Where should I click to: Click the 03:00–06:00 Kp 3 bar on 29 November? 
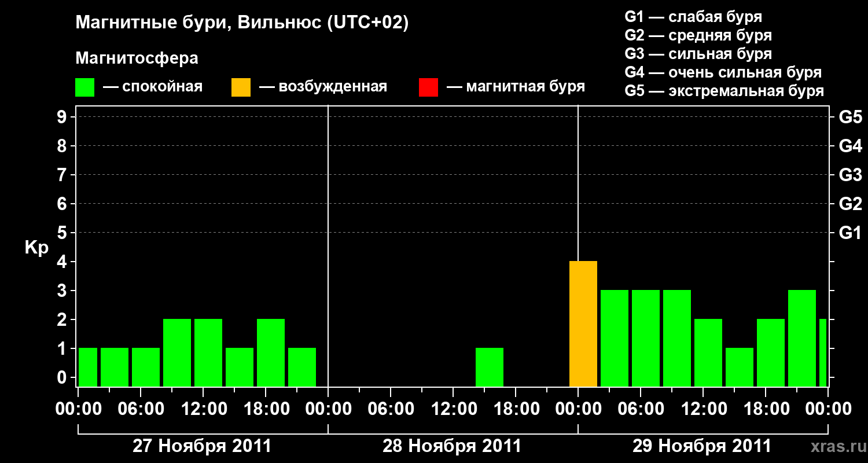[615, 339]
